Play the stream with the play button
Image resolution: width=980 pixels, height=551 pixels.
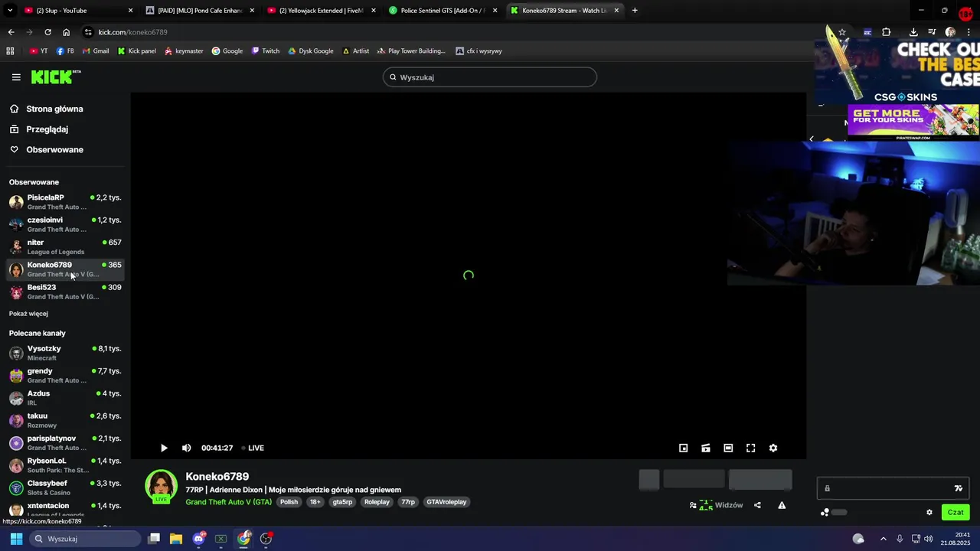[x=164, y=448]
